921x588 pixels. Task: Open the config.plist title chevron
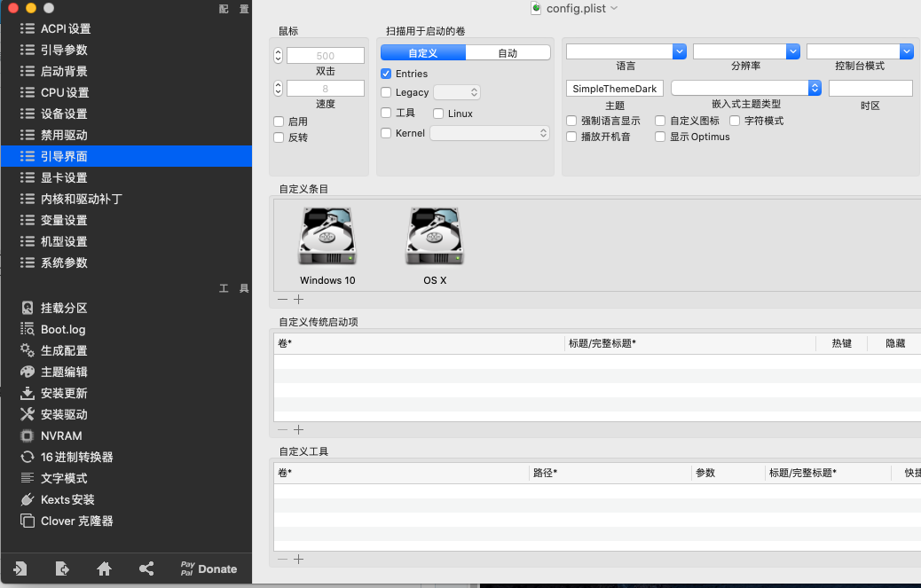[x=614, y=8]
